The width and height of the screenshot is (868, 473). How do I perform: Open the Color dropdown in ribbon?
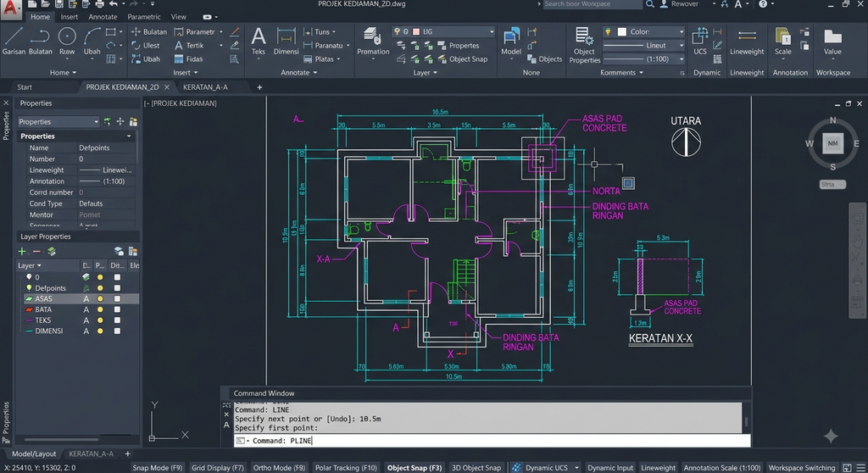pos(644,31)
